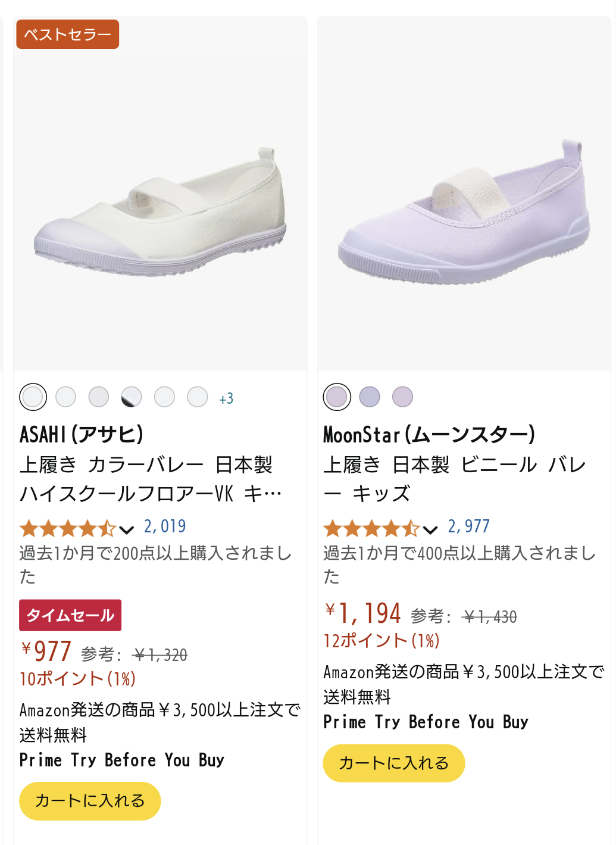Open MoonStar 2,977 reviews link
This screenshot has width=616, height=845.
pos(468,526)
